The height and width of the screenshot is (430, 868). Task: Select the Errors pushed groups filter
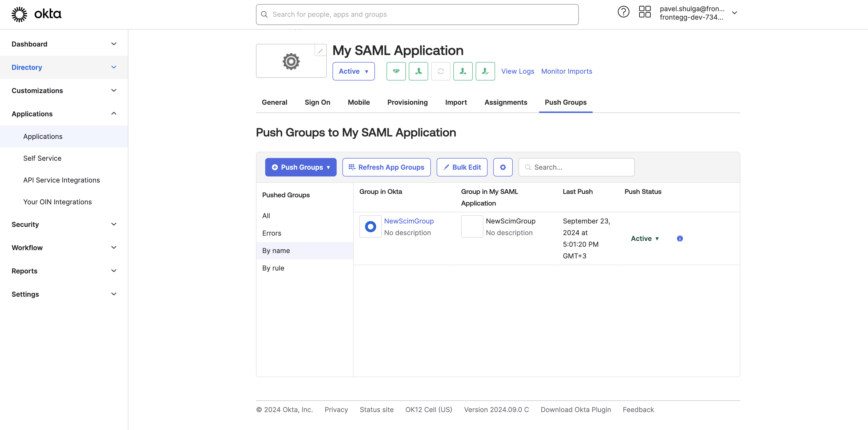click(x=271, y=233)
